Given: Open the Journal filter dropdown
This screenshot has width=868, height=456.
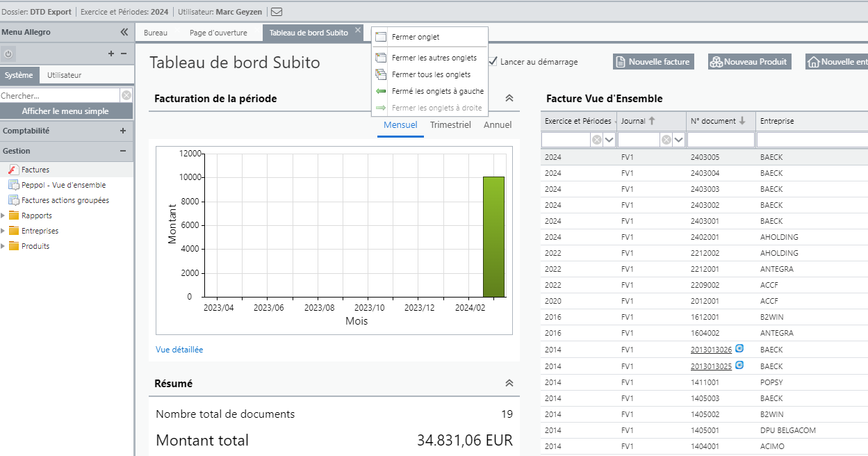Looking at the screenshot, I should [679, 140].
